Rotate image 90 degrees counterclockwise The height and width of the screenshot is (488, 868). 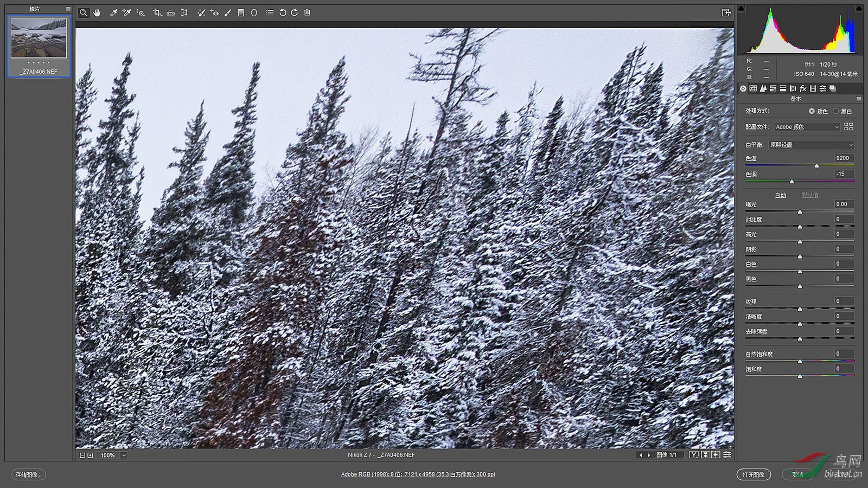click(x=282, y=12)
